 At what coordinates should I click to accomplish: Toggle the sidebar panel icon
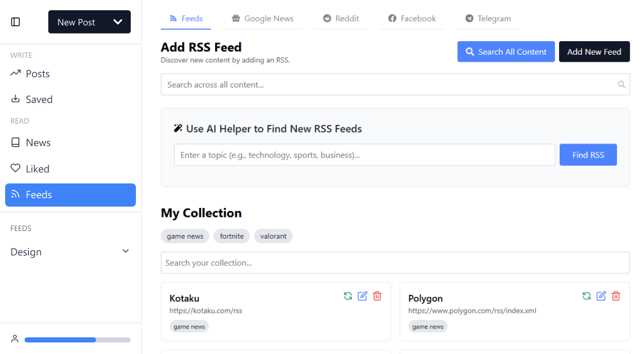[x=15, y=22]
